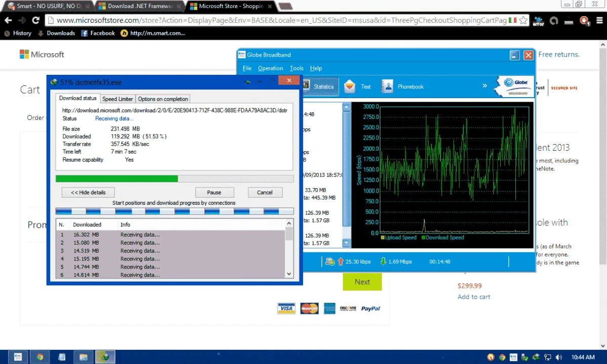This screenshot has width=607, height=364.
Task: Select connection row 5 with 14.744 MB
Action: [171, 267]
